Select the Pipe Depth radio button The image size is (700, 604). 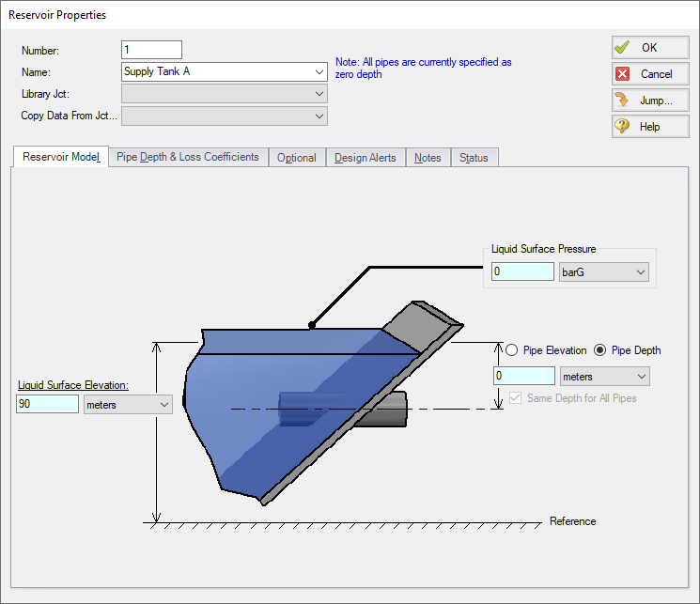pos(600,350)
